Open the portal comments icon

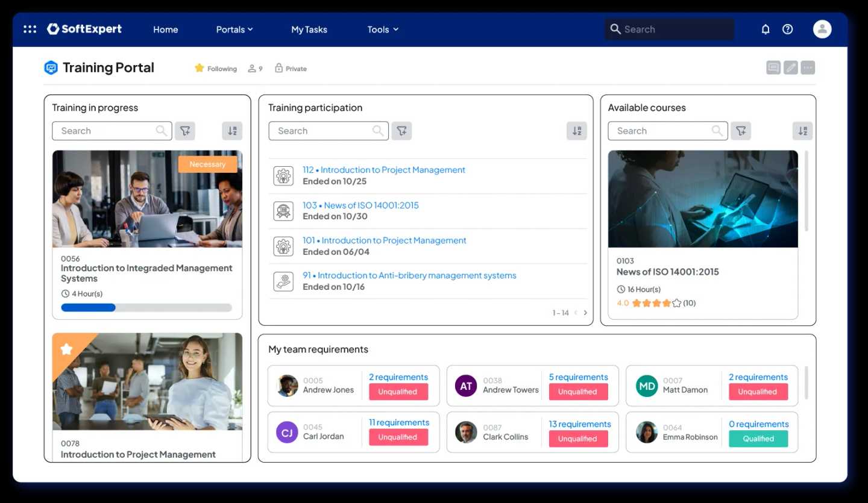click(773, 67)
